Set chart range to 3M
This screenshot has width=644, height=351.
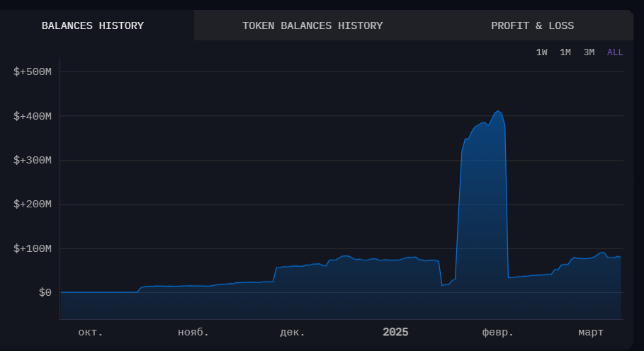point(589,52)
